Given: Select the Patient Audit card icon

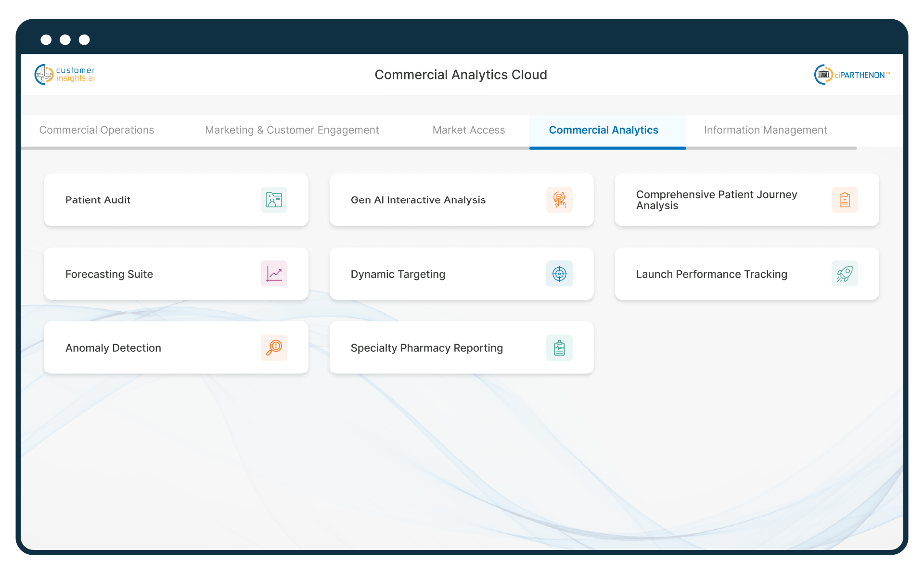Looking at the screenshot, I should [273, 200].
